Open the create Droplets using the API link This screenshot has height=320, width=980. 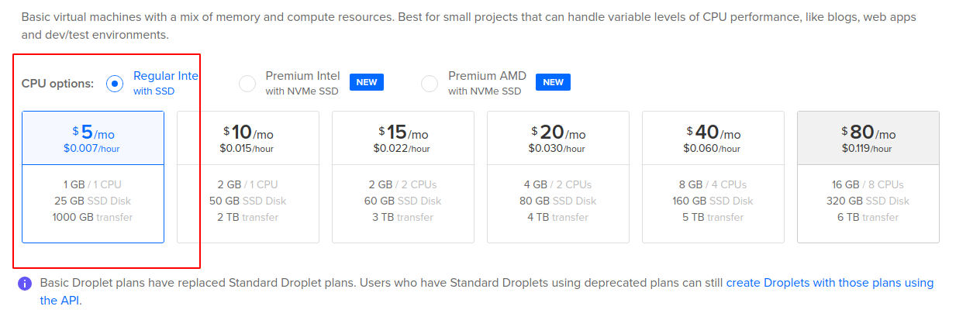click(x=487, y=291)
